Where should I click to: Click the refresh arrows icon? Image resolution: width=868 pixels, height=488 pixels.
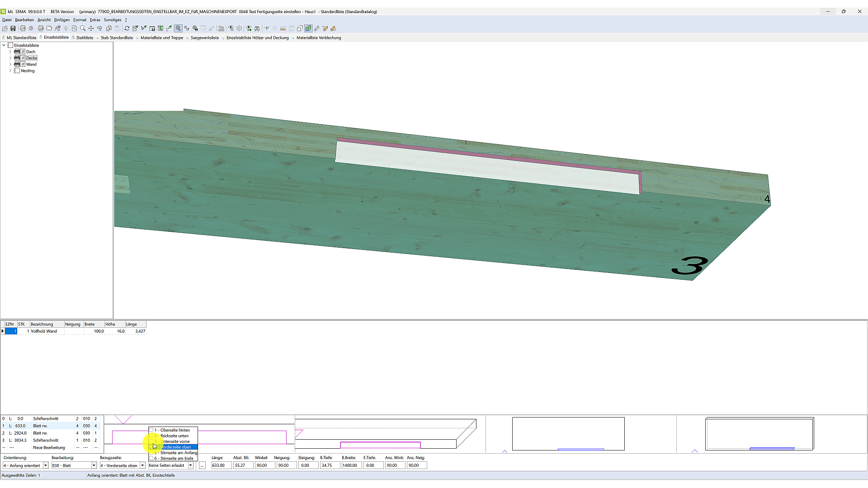[127, 28]
